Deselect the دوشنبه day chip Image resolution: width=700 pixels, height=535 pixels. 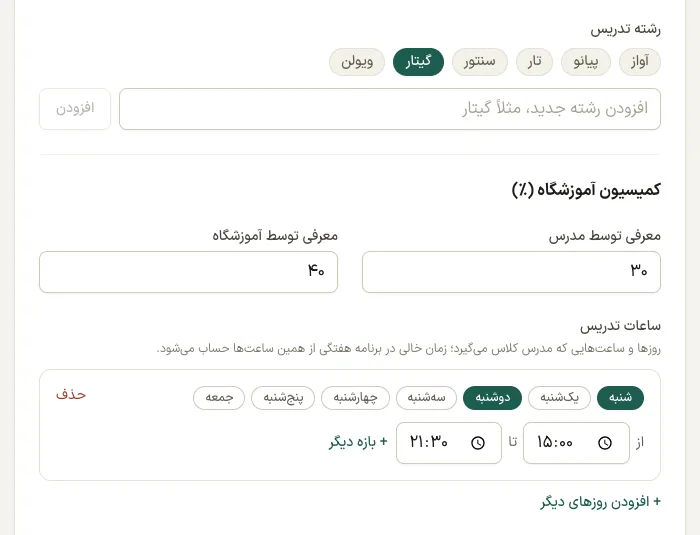point(492,397)
